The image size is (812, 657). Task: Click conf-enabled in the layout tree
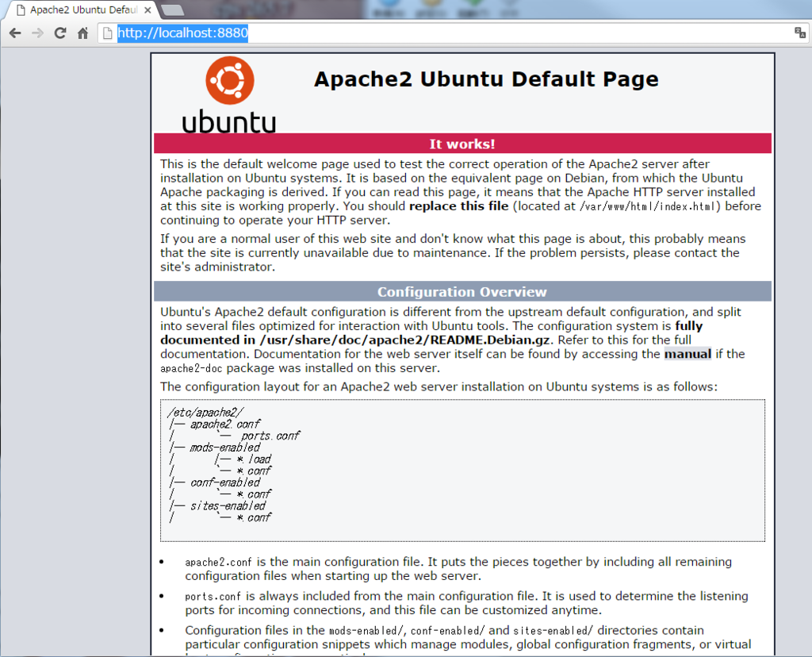click(x=224, y=483)
